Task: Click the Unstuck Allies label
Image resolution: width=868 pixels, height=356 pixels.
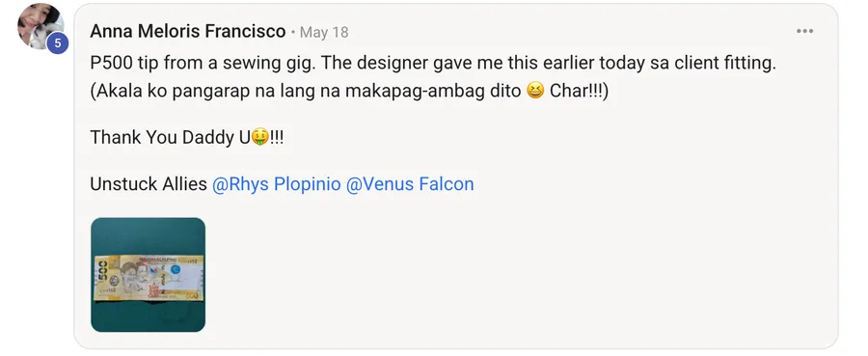Action: [149, 184]
